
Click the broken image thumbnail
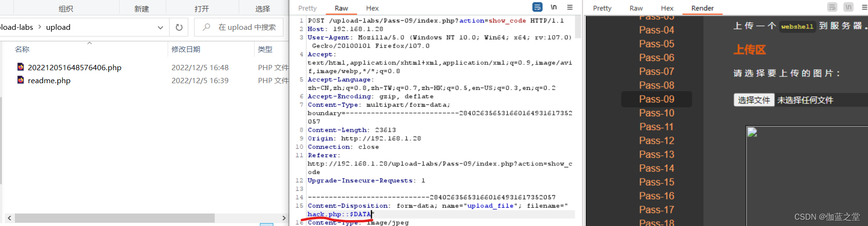(x=752, y=133)
